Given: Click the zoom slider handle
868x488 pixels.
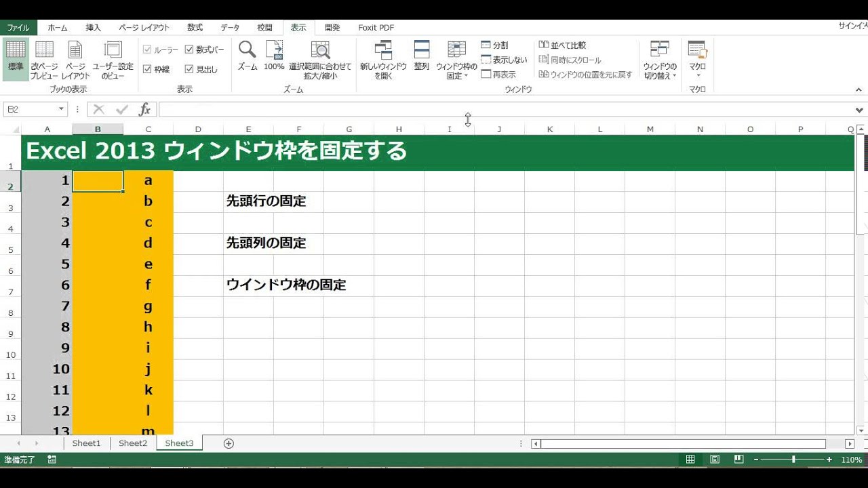Looking at the screenshot, I should (793, 460).
